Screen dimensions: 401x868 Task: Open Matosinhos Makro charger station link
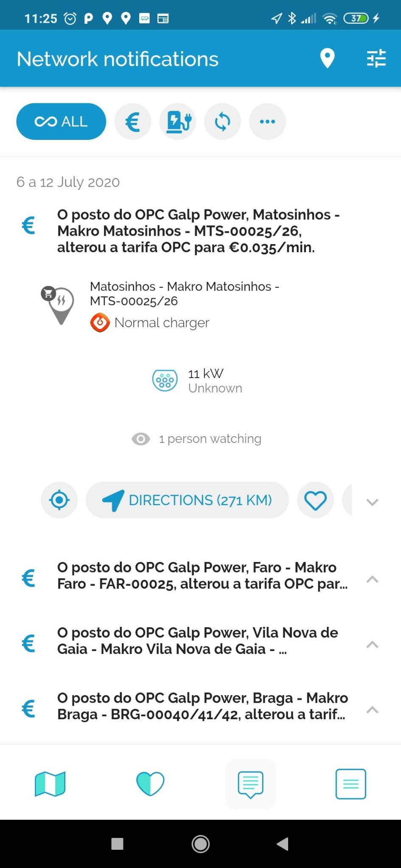pyautogui.click(x=184, y=294)
